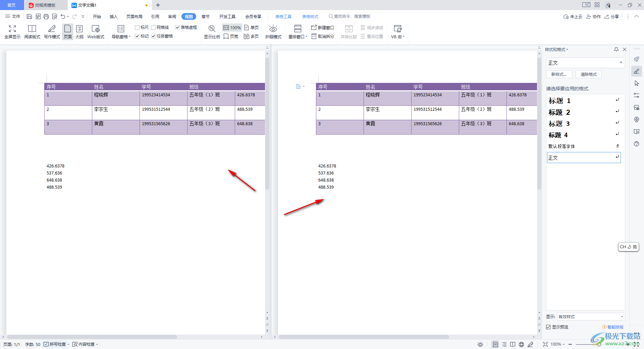This screenshot has height=349, width=644.
Task: Choose page width (页宽) zoom
Action: 231,36
